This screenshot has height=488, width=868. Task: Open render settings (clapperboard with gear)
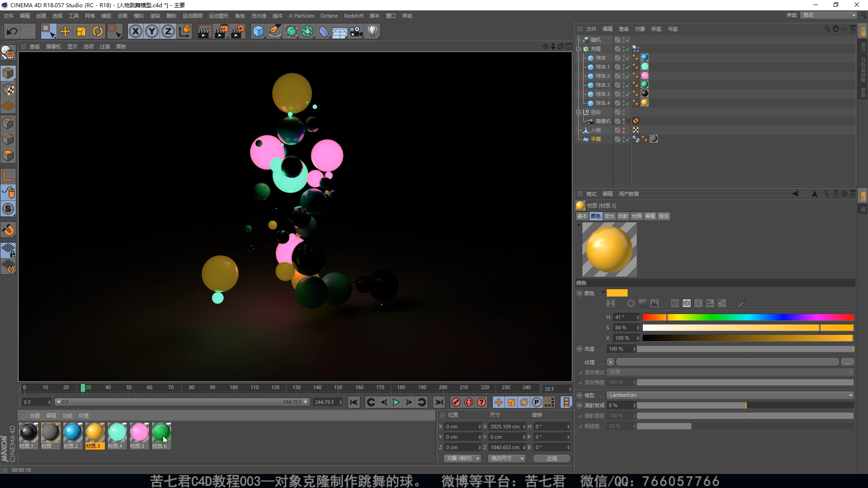[x=238, y=31]
